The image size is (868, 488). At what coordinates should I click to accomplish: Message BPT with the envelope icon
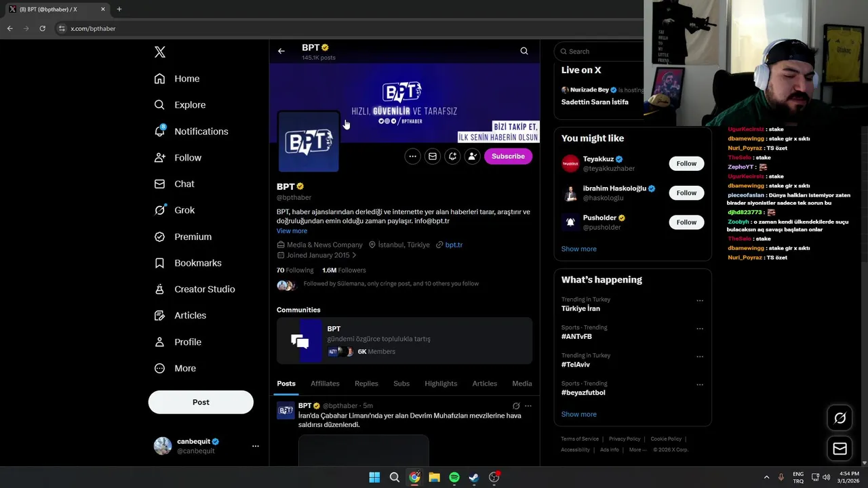pyautogui.click(x=433, y=157)
